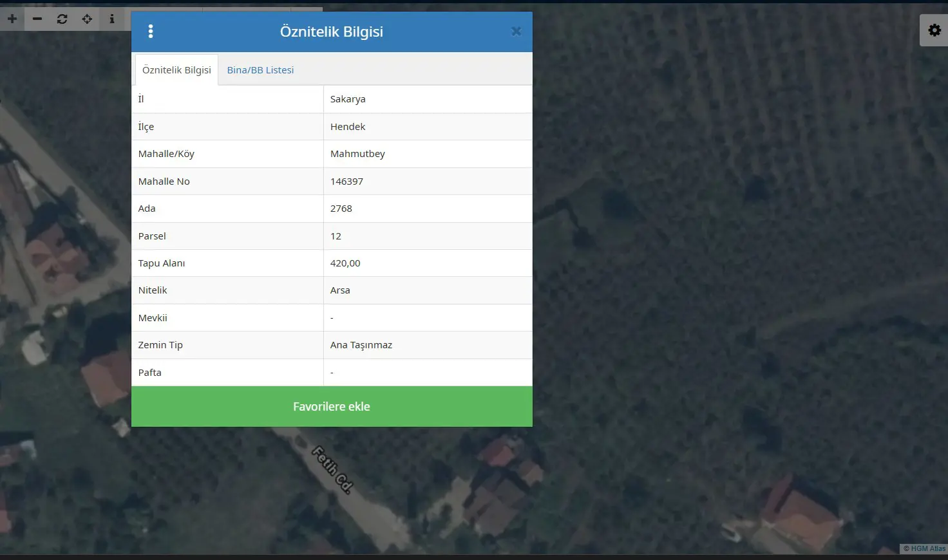The height and width of the screenshot is (560, 948).
Task: Click the Ada value 2768
Action: (341, 209)
